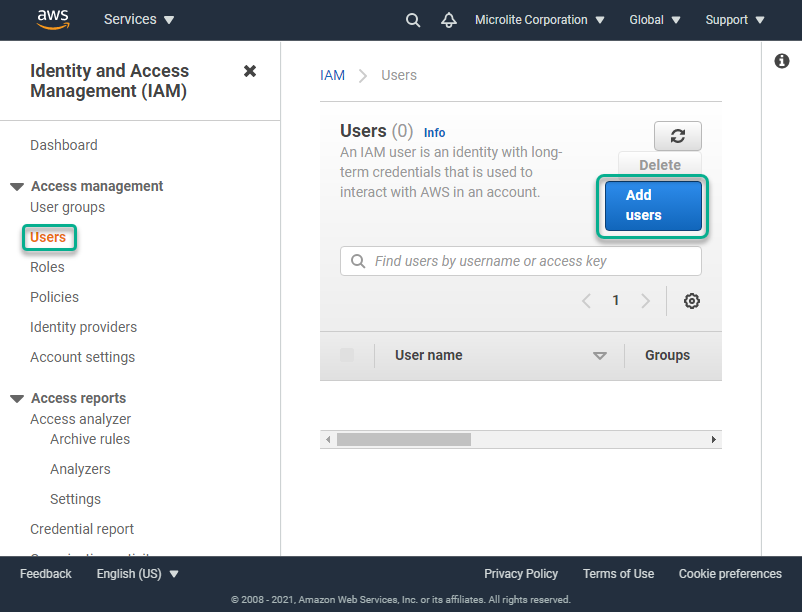This screenshot has height=612, width=802.
Task: Click the Groups column header
Action: [667, 355]
